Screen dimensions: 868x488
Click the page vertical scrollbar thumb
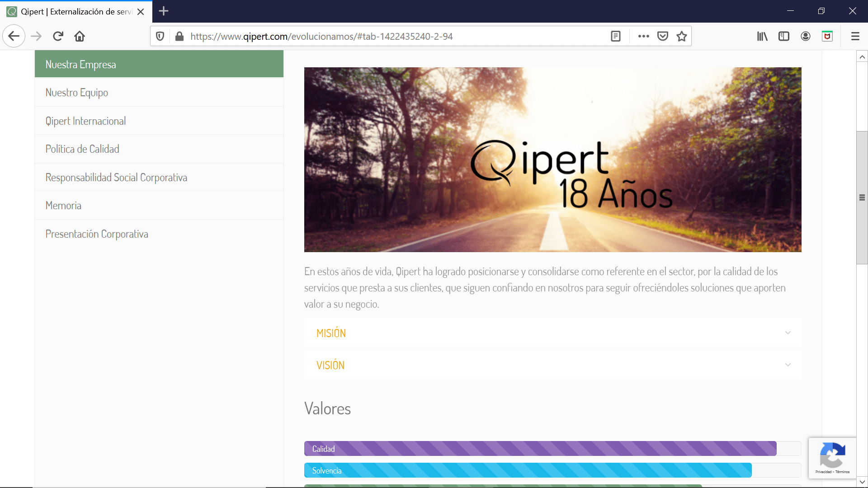coord(862,197)
